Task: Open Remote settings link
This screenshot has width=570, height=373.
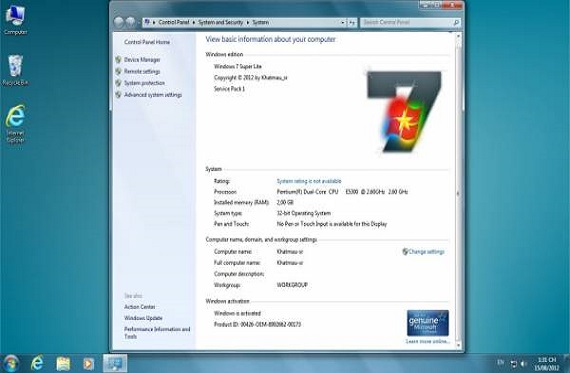Action: pos(142,71)
